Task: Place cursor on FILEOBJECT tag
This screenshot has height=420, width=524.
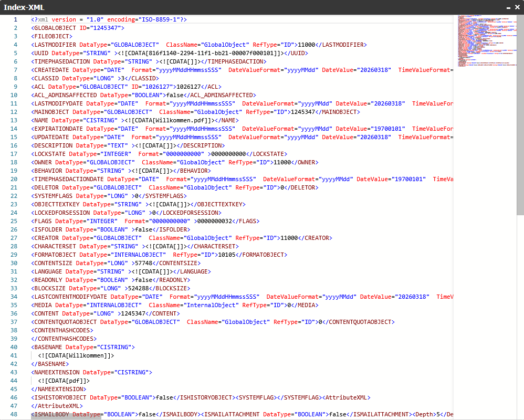Action: click(x=51, y=36)
